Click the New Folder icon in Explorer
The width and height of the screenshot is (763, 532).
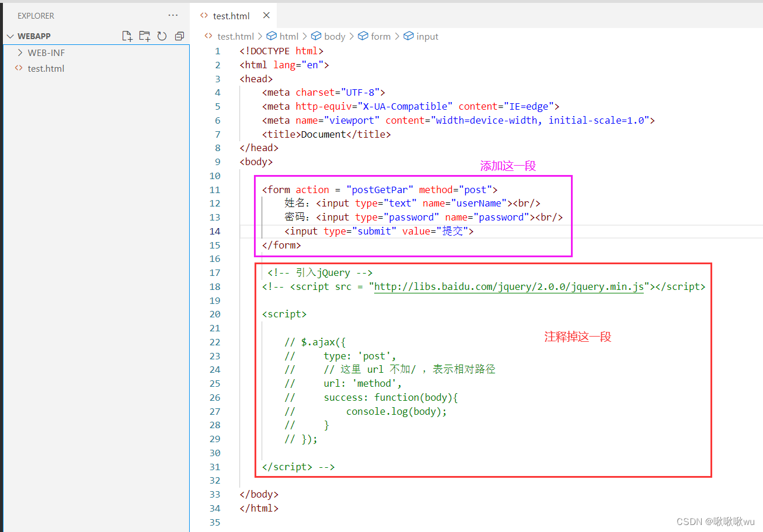145,36
